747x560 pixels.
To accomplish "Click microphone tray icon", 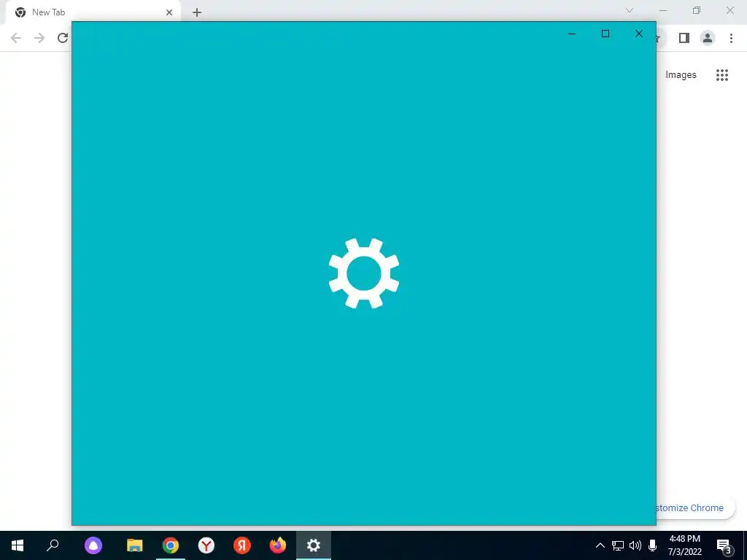I will pos(653,545).
